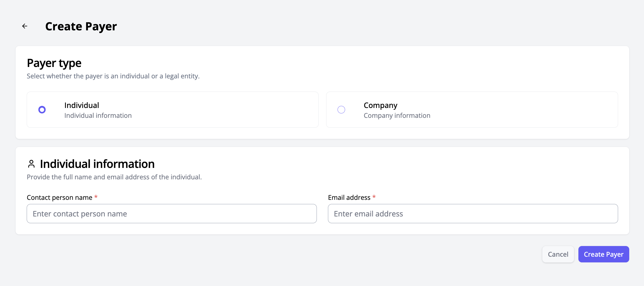Click the "Company" option title
This screenshot has height=286, width=644.
click(380, 105)
